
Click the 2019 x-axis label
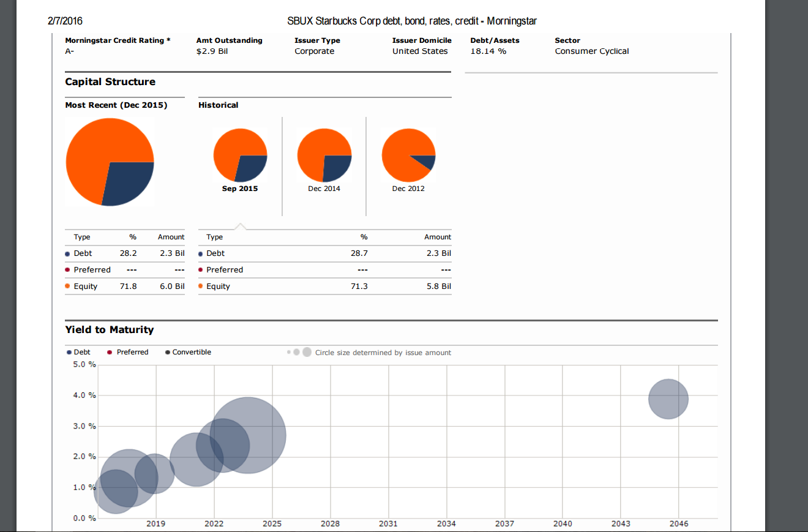coord(155,523)
